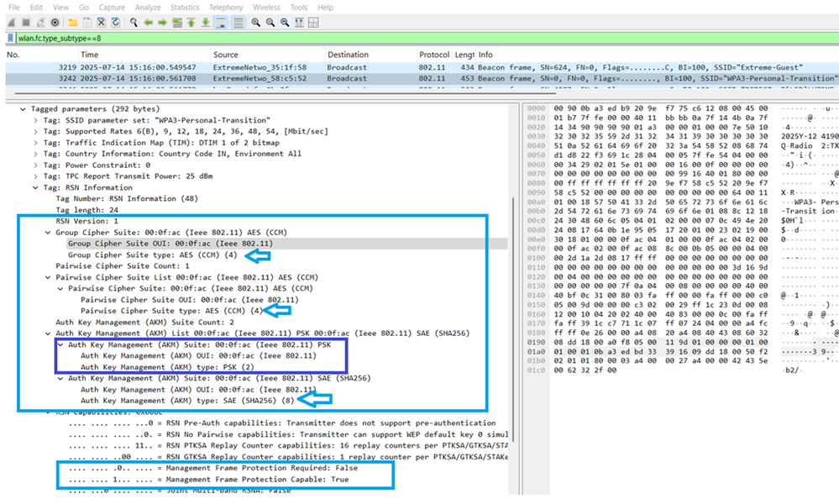Expand the TPC Report Transmit Power tag
This screenshot has height=504, width=839.
click(35, 176)
